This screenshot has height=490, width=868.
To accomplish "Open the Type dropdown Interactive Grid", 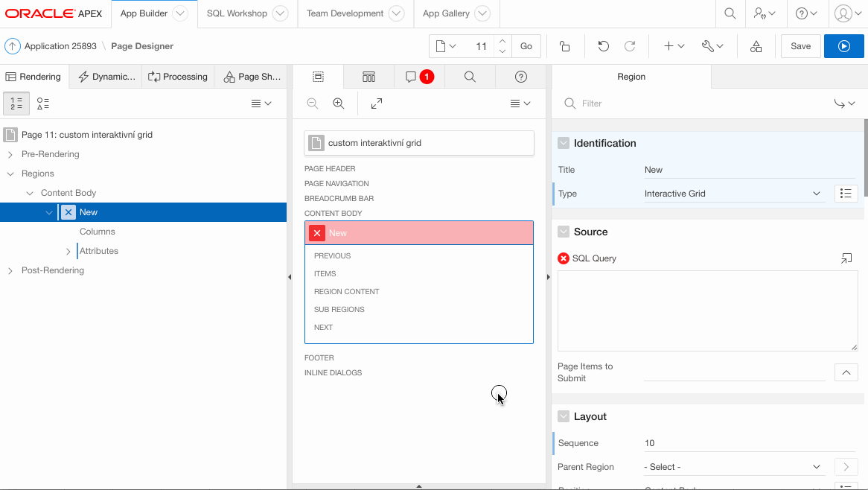I will point(733,194).
